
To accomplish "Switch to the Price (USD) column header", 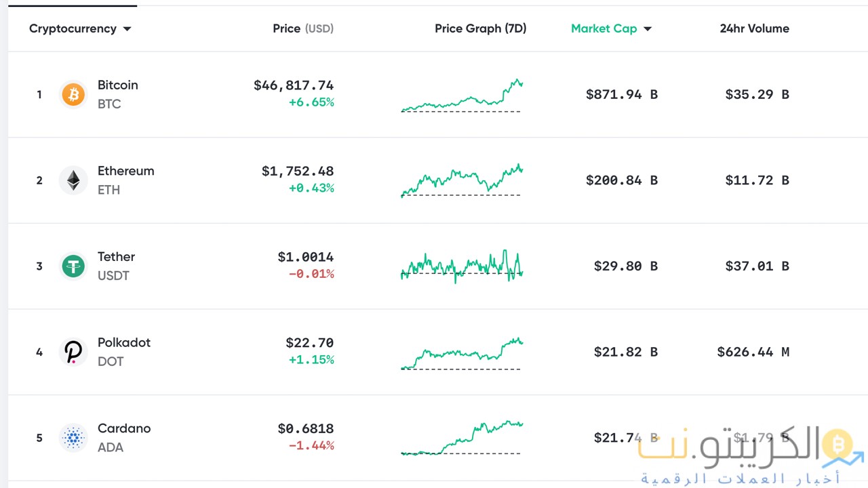I will tap(303, 28).
